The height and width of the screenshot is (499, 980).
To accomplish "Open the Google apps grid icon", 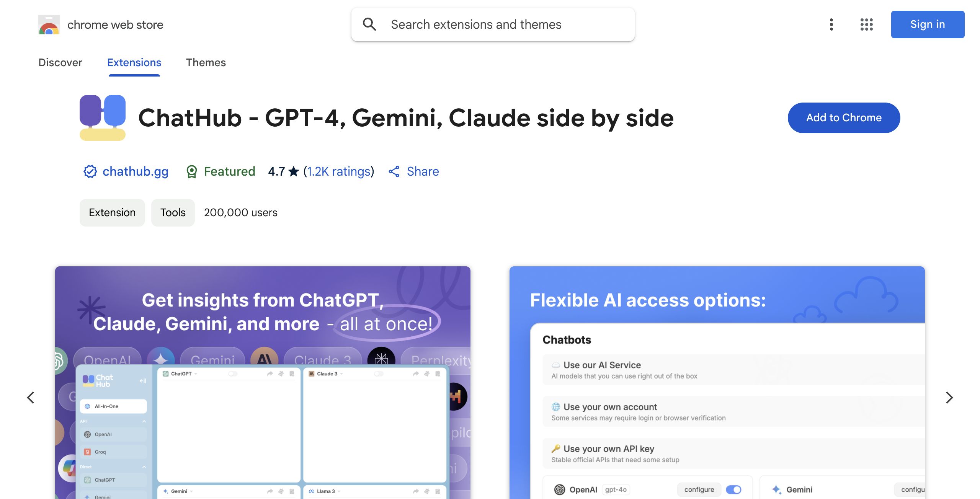I will [x=866, y=24].
